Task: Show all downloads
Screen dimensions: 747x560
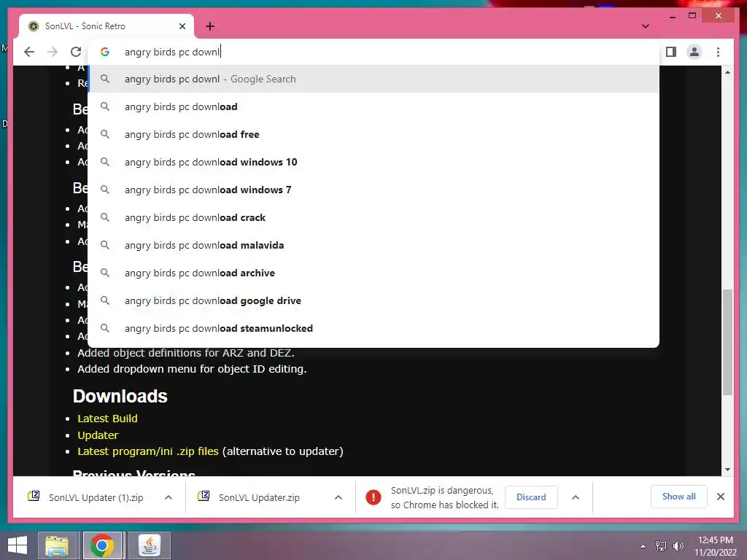Action: pyautogui.click(x=678, y=497)
